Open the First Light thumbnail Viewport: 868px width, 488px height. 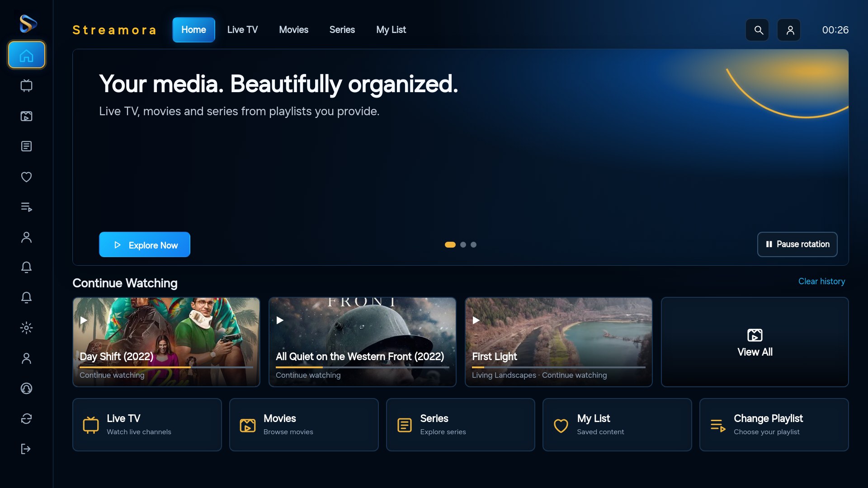click(x=559, y=342)
